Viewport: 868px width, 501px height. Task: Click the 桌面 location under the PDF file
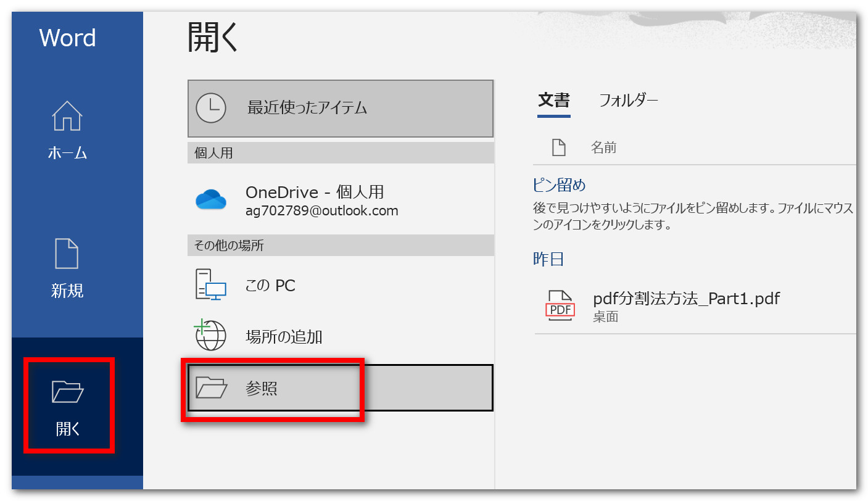(605, 317)
